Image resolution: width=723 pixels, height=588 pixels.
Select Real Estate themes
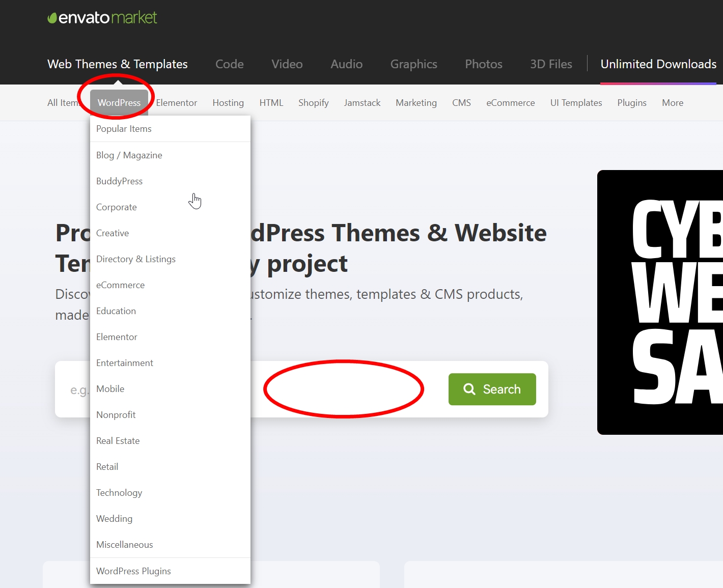[170, 441]
